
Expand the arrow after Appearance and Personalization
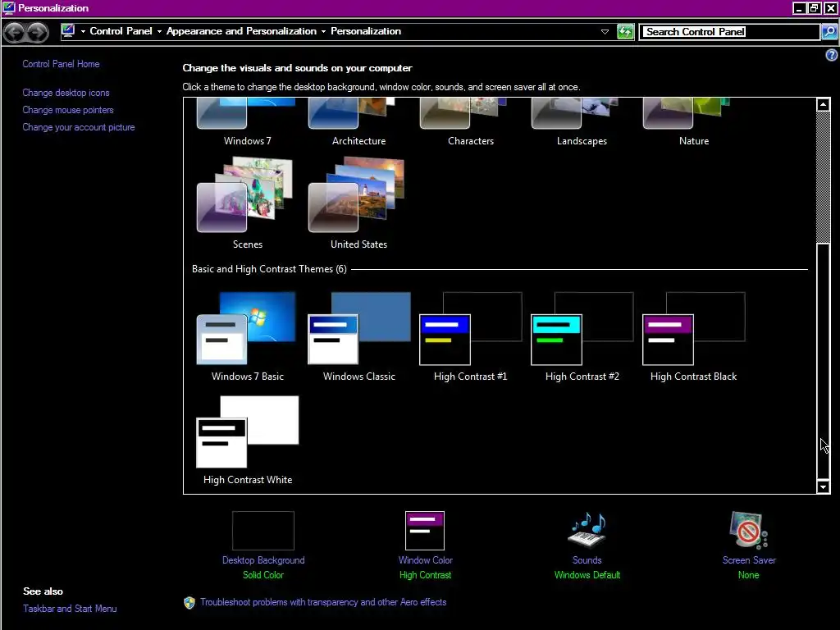point(323,32)
